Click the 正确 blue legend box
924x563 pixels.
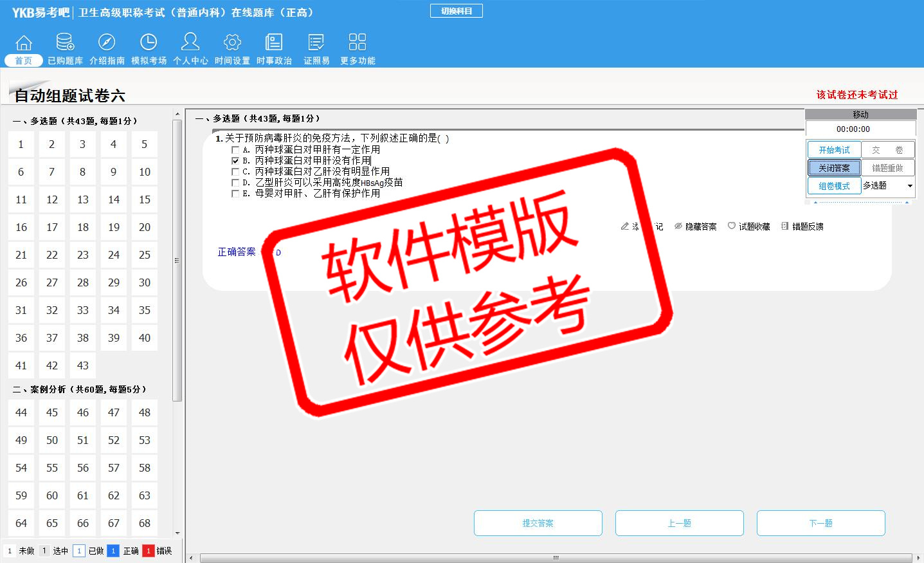pyautogui.click(x=113, y=551)
